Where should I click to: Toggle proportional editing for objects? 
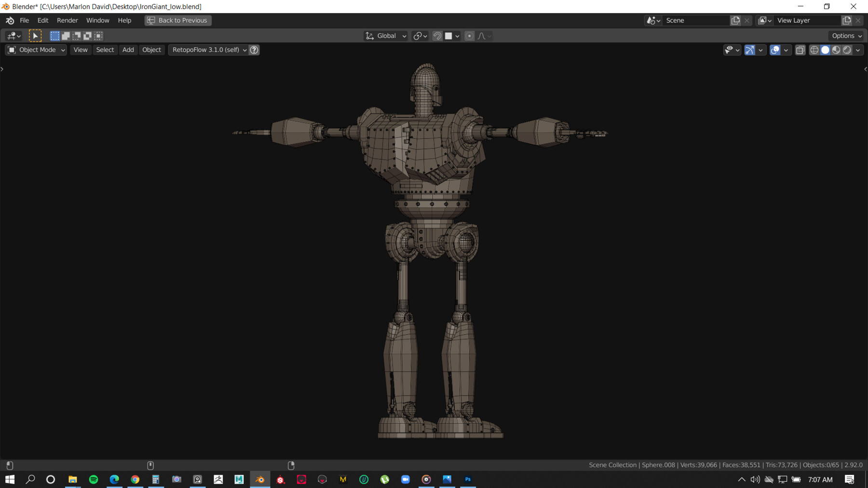[469, 36]
